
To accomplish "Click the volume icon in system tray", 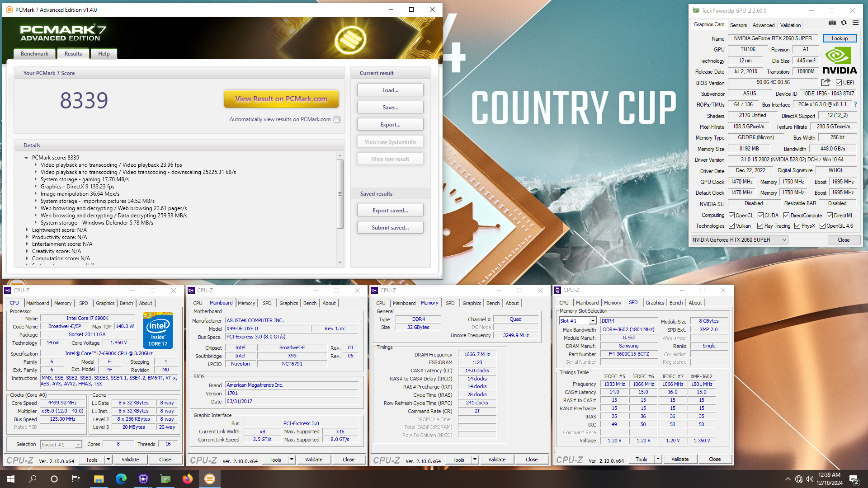I will click(810, 479).
